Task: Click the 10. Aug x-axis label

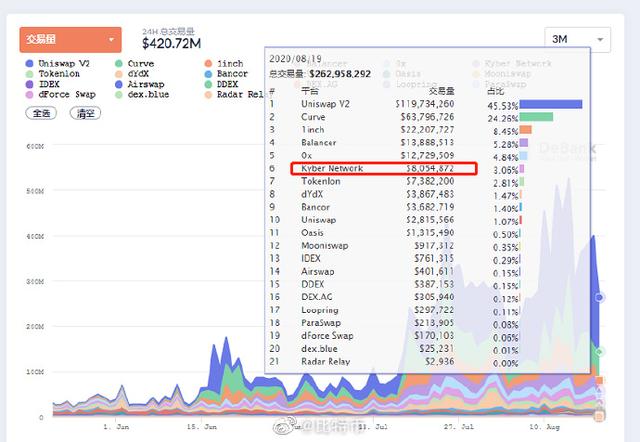Action: 544,427
